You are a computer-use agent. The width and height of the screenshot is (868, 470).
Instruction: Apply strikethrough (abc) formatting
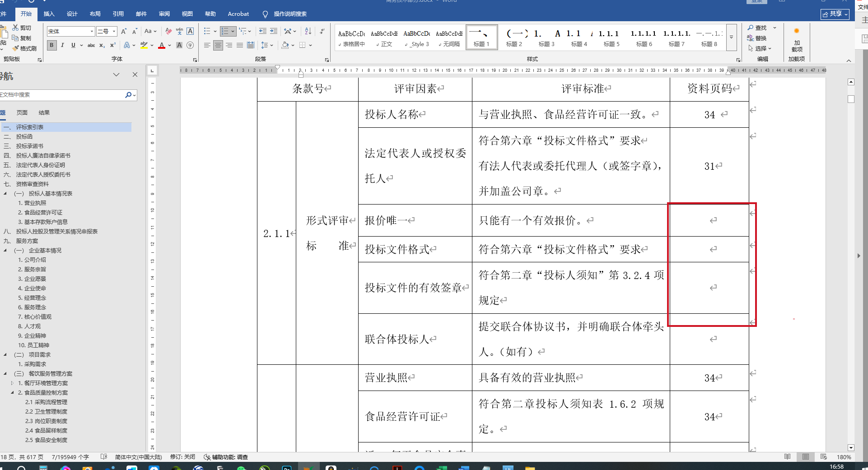pos(91,45)
